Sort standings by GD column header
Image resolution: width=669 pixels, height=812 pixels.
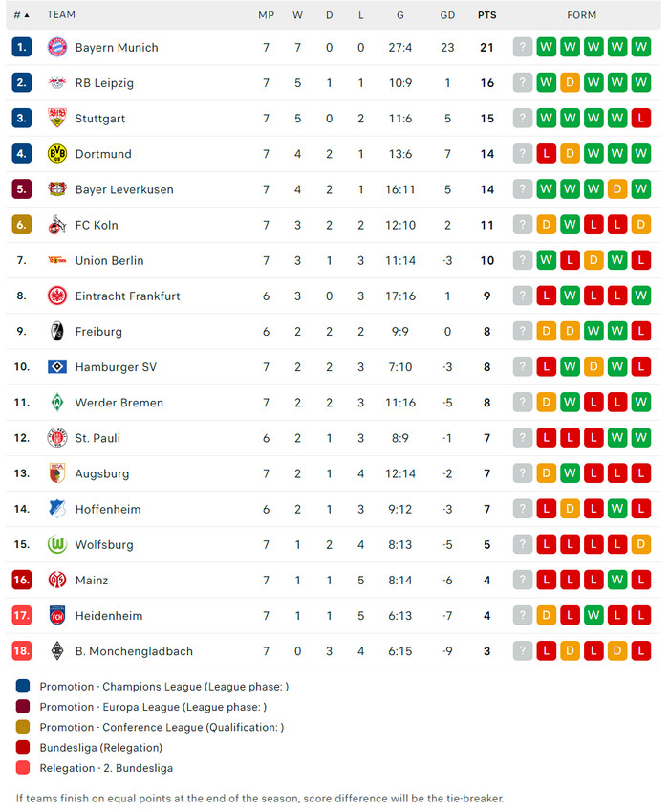point(447,15)
